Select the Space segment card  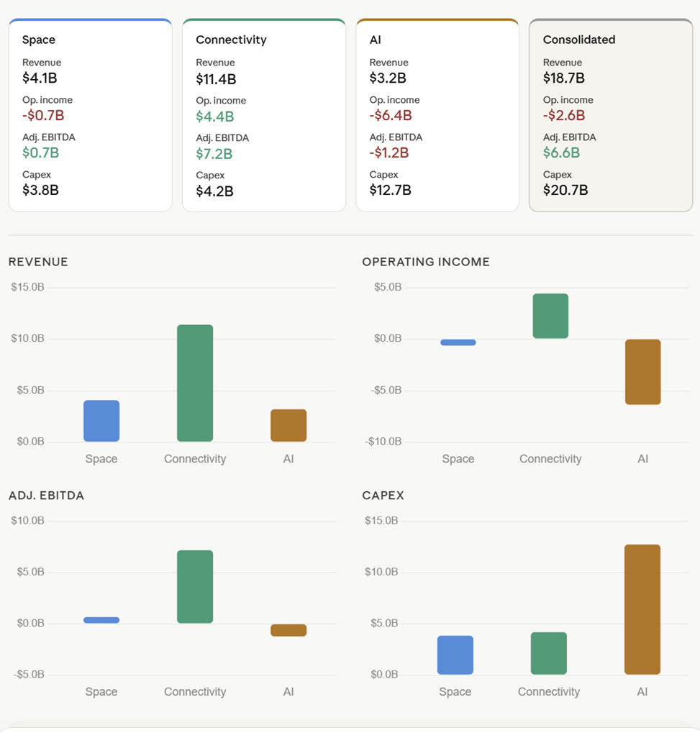pos(90,115)
